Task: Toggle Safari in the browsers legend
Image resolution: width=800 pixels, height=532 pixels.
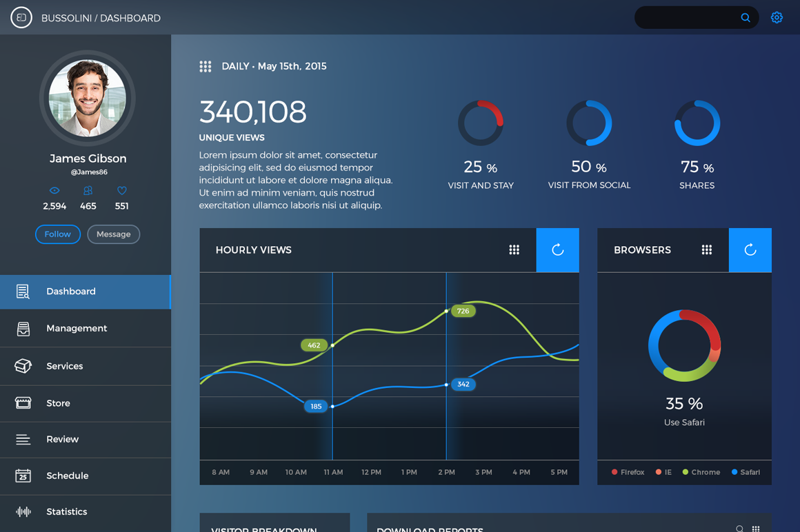Action: [x=745, y=472]
